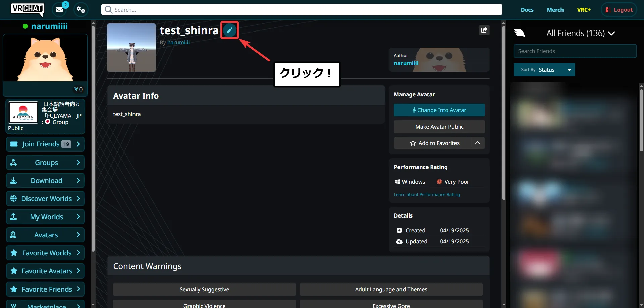Screen dimensions: 644x308
Task: Open Learn about Performance Rating link
Action: 427,194
